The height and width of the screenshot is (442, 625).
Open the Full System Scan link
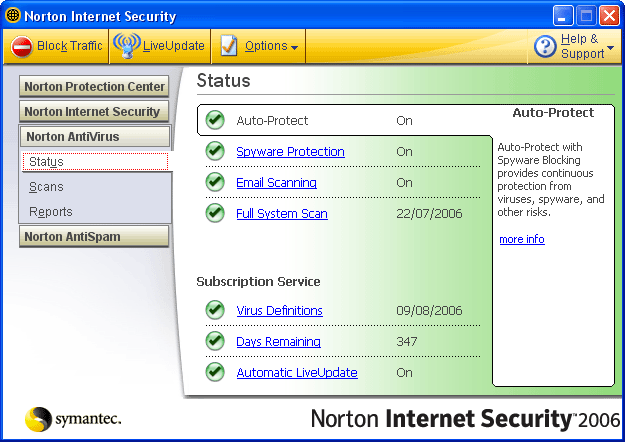[x=282, y=214]
